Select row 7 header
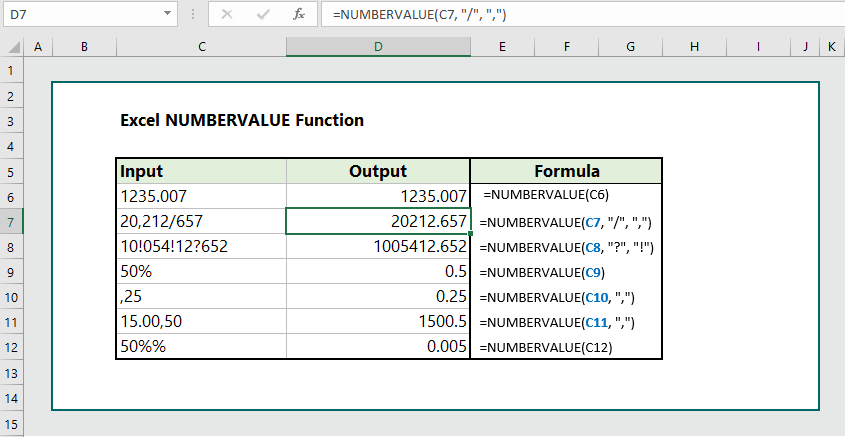Image resolution: width=845 pixels, height=437 pixels. pyautogui.click(x=12, y=221)
